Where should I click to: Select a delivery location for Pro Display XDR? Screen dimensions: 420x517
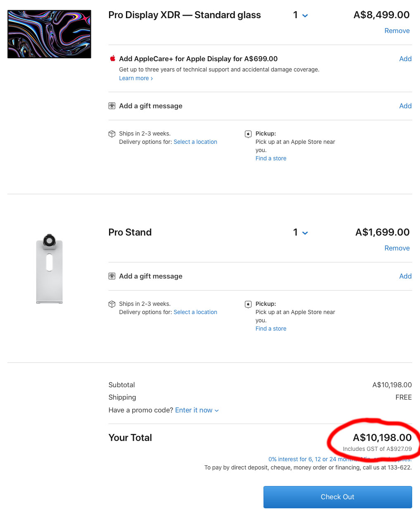pos(195,142)
